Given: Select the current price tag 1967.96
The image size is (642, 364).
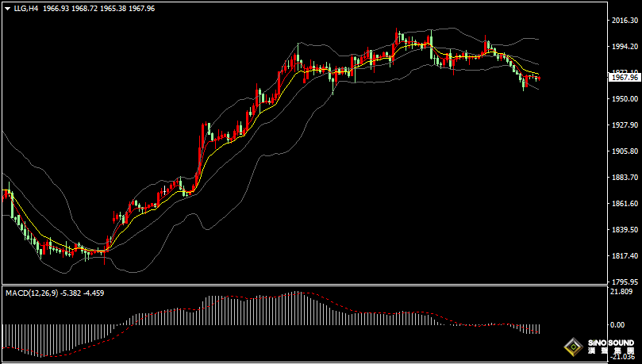Looking at the screenshot, I should click(624, 77).
